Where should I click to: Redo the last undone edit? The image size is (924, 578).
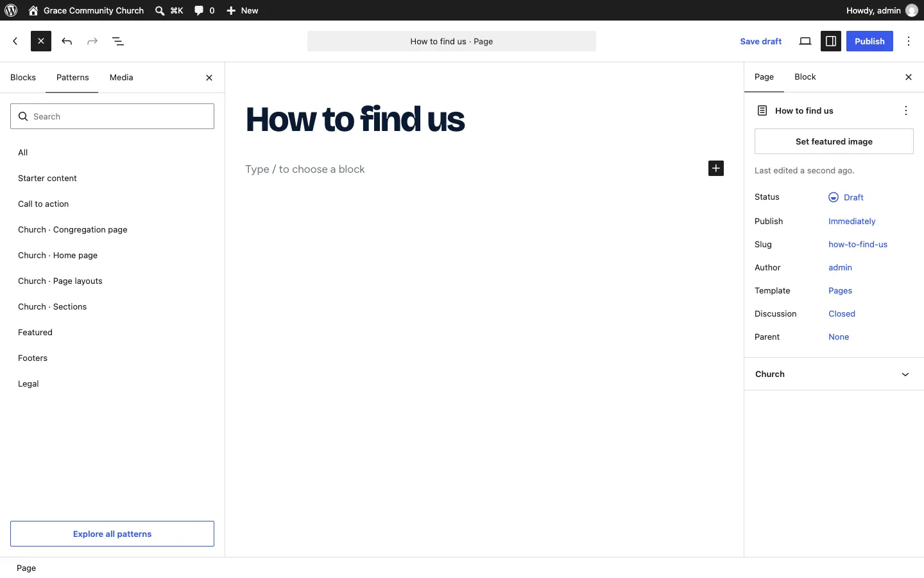coord(92,41)
